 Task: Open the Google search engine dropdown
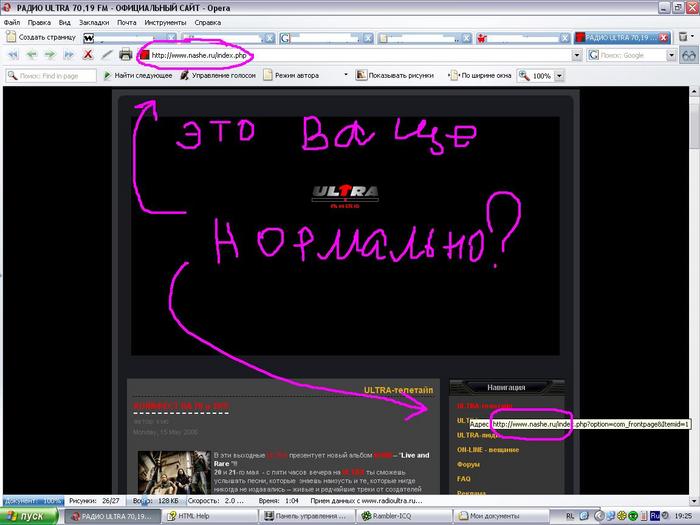[671, 55]
